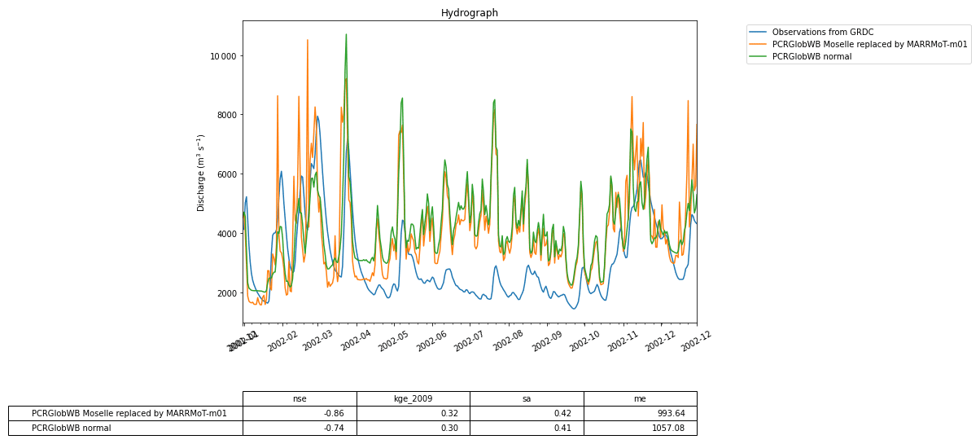Viewport: 980px width, 444px height.
Task: Click the 0.30 kge_2009 table cell
Action: point(449,428)
